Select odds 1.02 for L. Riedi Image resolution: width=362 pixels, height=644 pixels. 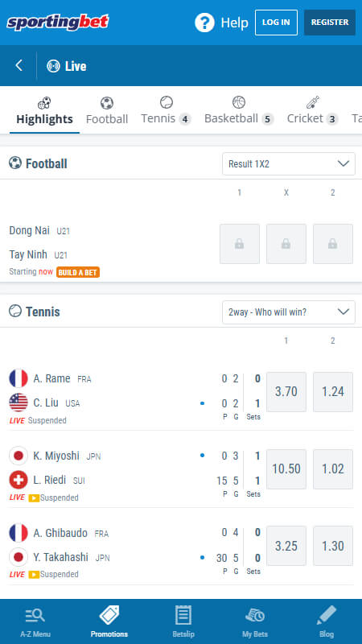(x=333, y=469)
